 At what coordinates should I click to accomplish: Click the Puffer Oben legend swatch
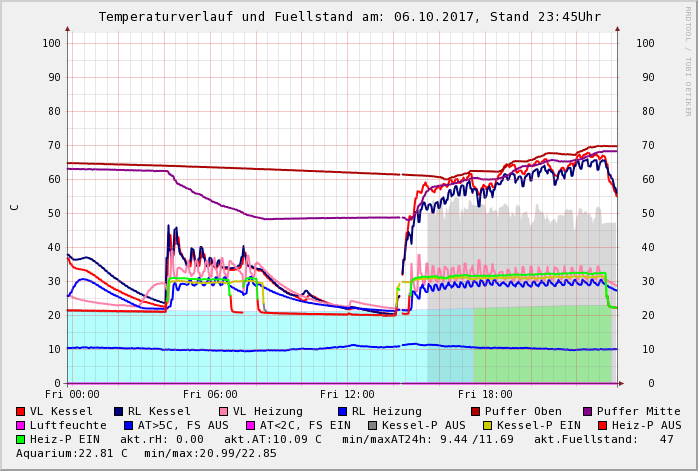[476, 411]
